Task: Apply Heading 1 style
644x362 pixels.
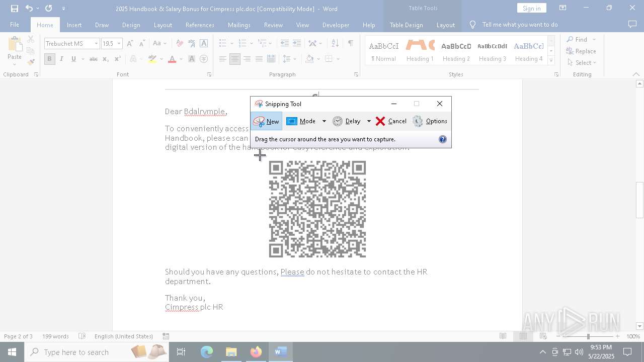Action: click(x=420, y=51)
